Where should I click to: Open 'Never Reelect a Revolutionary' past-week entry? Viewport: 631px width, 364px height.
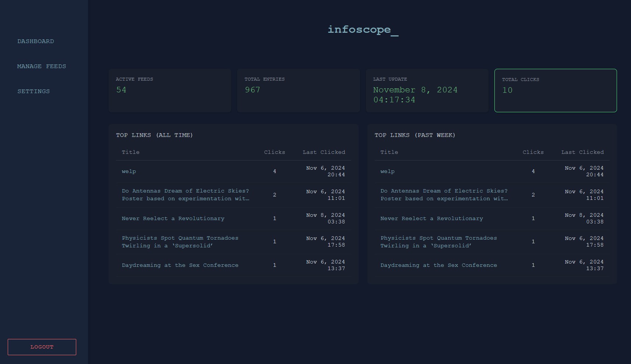[x=431, y=218]
